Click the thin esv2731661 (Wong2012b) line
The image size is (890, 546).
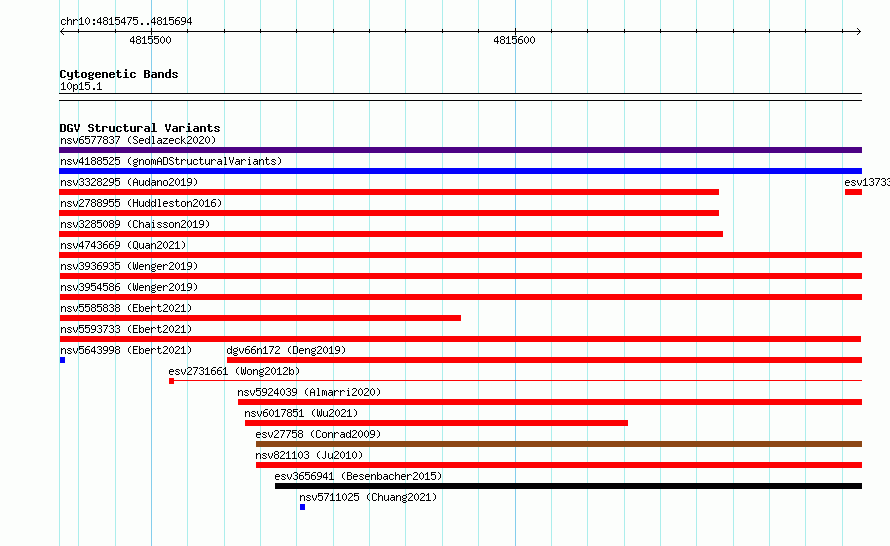tap(518, 380)
